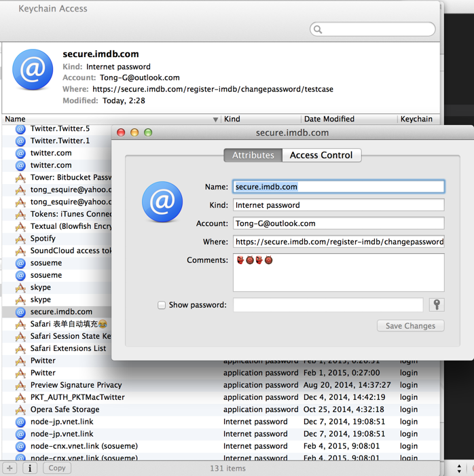Click the Copy button in bottom bar
474x476 pixels.
(x=57, y=468)
